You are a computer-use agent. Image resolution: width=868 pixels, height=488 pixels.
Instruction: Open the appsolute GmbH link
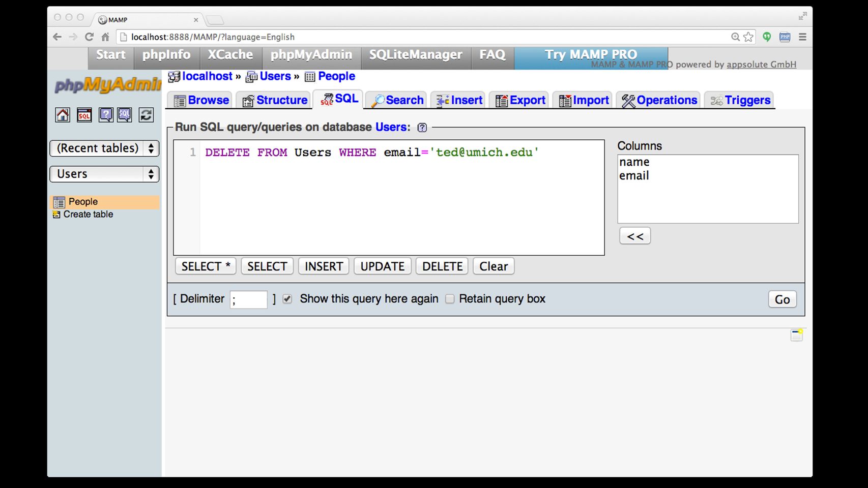[x=761, y=65]
